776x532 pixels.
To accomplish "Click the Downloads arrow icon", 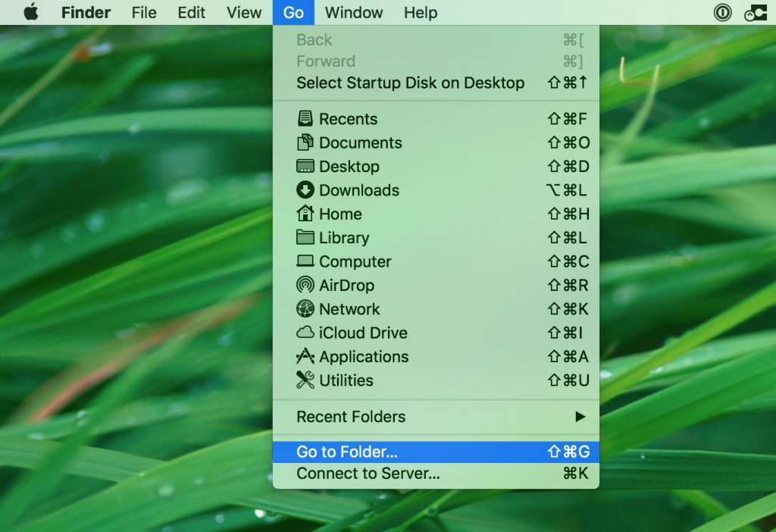I will tap(305, 190).
